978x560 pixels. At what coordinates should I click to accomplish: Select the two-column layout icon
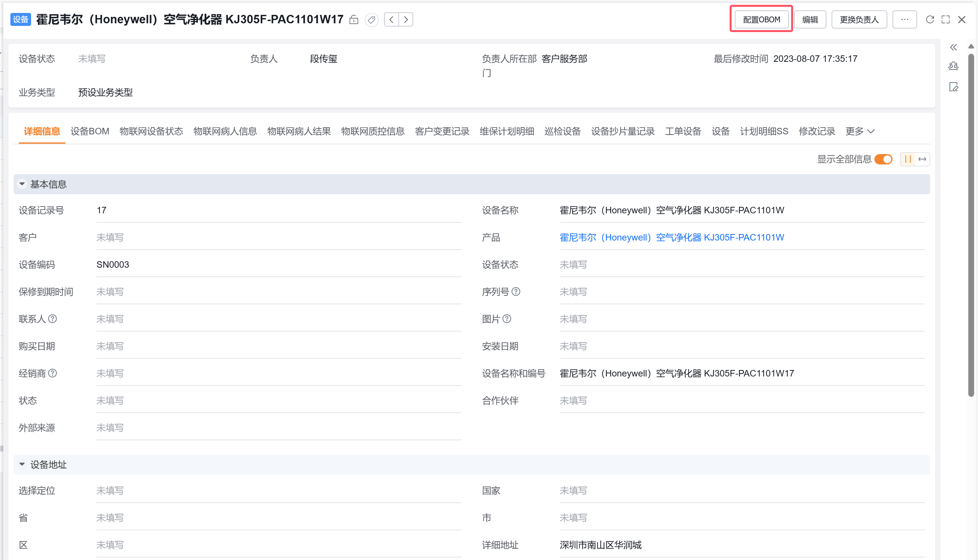coord(908,159)
